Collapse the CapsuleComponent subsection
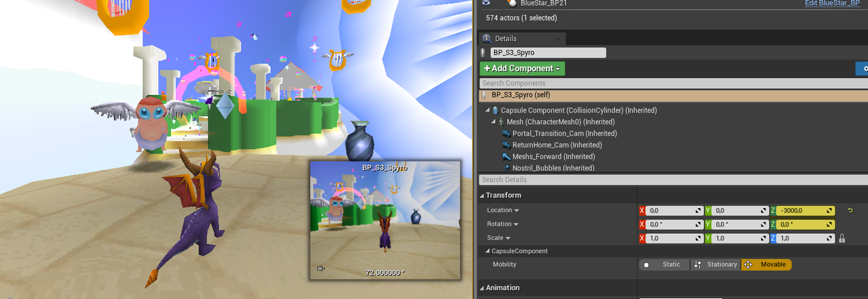 point(488,251)
